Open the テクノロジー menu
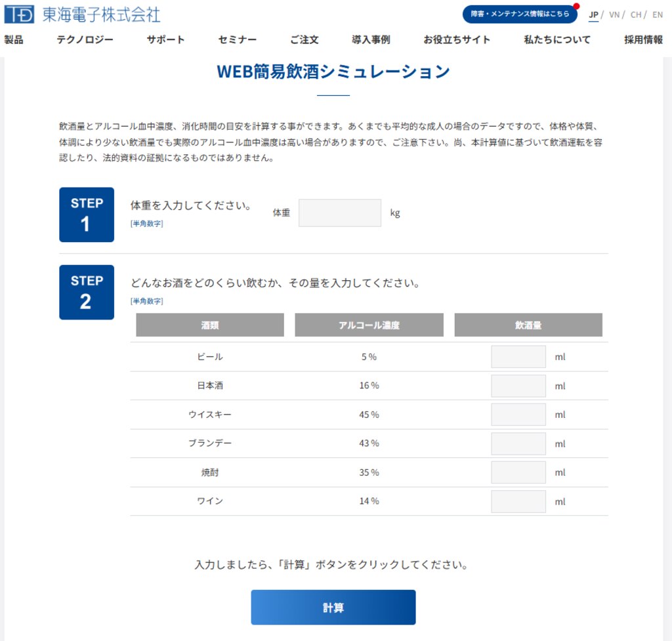The width and height of the screenshot is (672, 641). pyautogui.click(x=85, y=39)
